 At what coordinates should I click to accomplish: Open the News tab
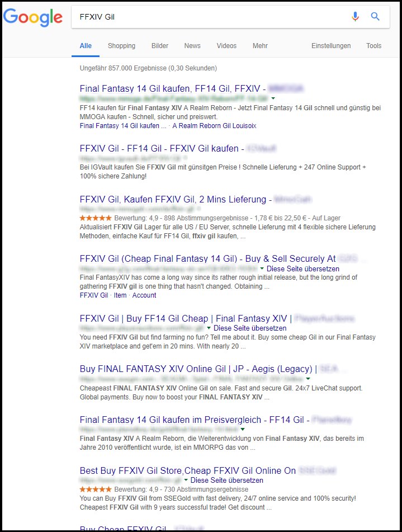192,46
